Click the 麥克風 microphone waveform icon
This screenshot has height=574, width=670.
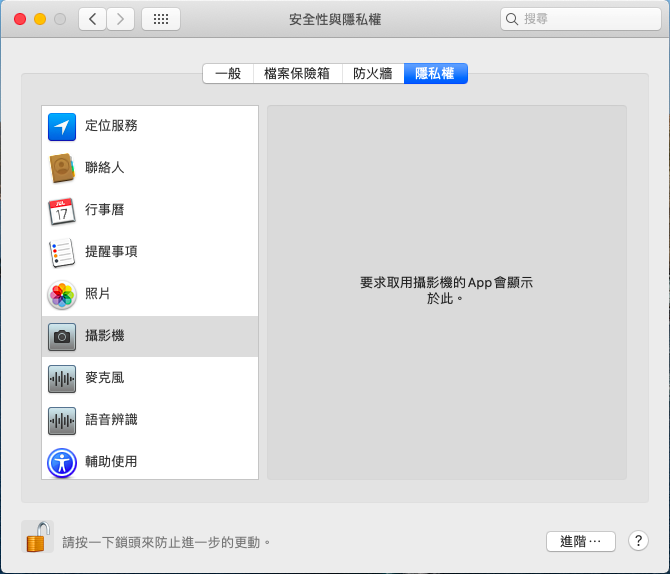click(x=62, y=379)
